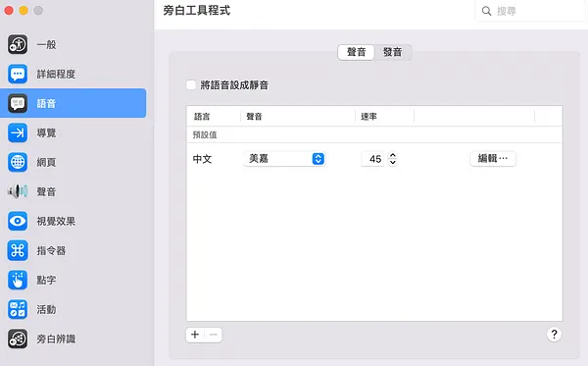The image size is (588, 366).
Task: Switch to the 發音 tab
Action: [393, 52]
